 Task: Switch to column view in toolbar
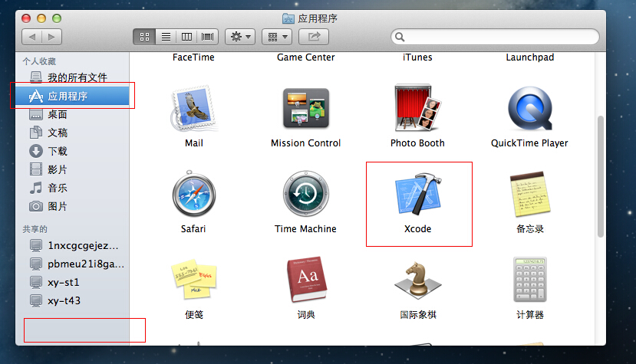pyautogui.click(x=186, y=37)
